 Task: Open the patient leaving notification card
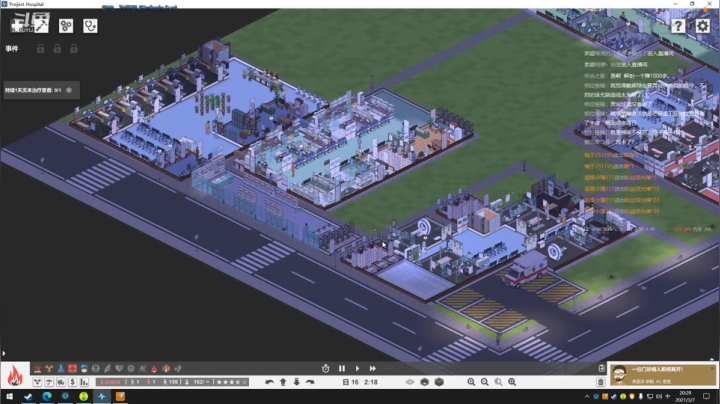[x=663, y=375]
